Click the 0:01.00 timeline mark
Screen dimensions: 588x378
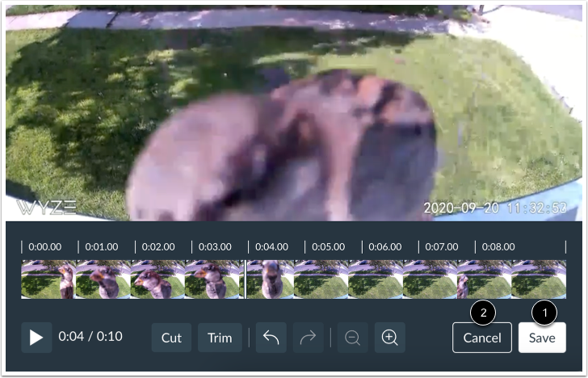[102, 247]
